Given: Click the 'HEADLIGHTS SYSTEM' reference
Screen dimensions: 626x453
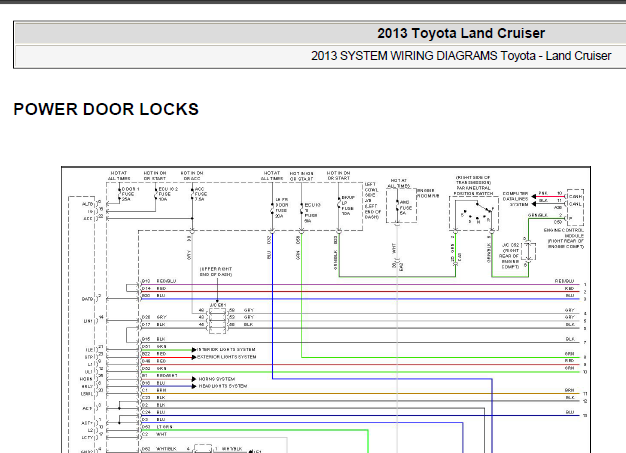Looking at the screenshot, I should [x=223, y=386].
